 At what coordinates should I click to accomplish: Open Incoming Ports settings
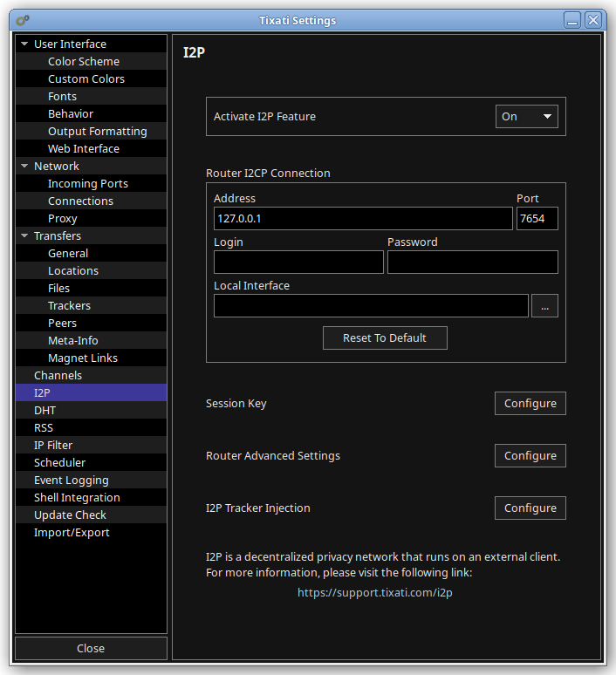[91, 183]
